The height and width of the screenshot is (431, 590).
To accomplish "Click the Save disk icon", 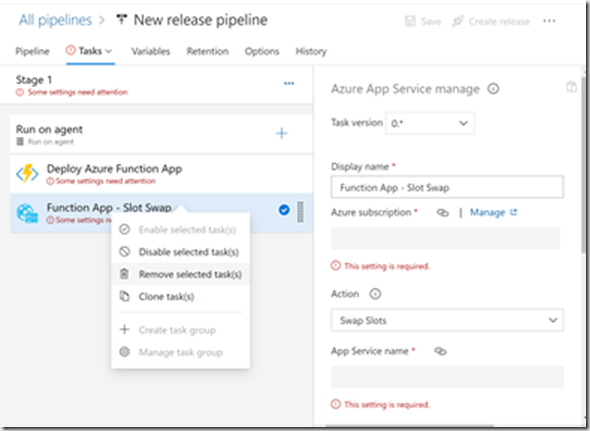I will (x=410, y=21).
